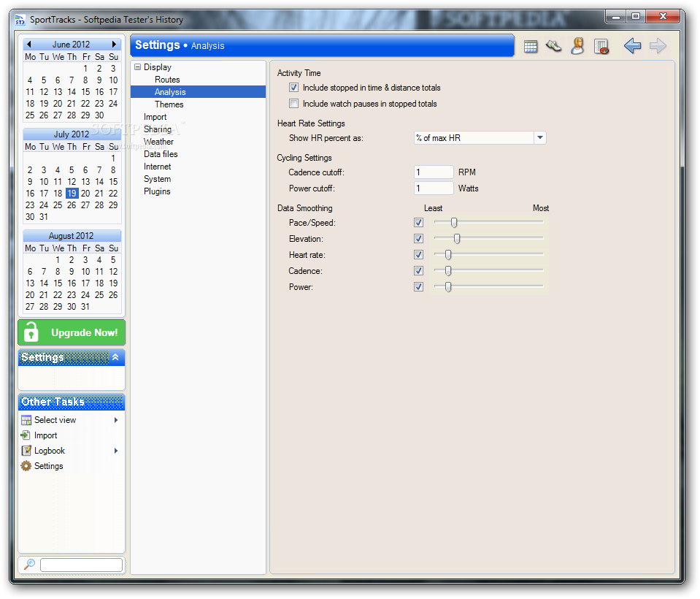Toggle Heart rate smoothing checkbox
The width and height of the screenshot is (700, 599).
[418, 255]
